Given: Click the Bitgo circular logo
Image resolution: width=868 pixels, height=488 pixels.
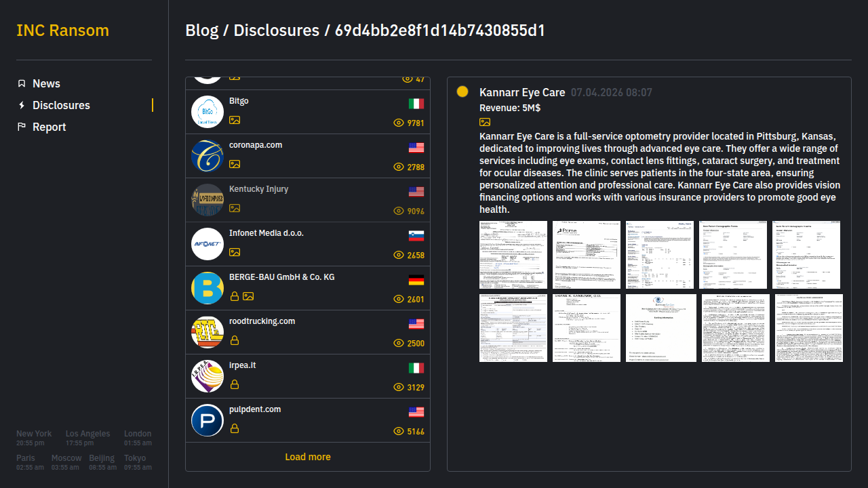Looking at the screenshot, I should pos(208,112).
